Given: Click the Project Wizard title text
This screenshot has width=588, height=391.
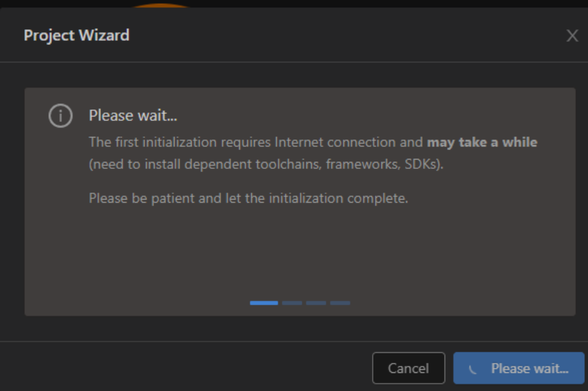Looking at the screenshot, I should pos(76,36).
